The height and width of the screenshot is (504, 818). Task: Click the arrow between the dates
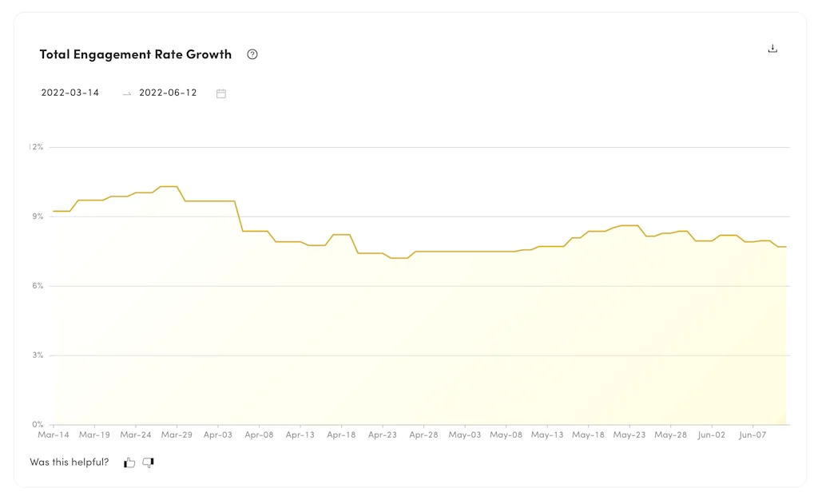[x=126, y=93]
